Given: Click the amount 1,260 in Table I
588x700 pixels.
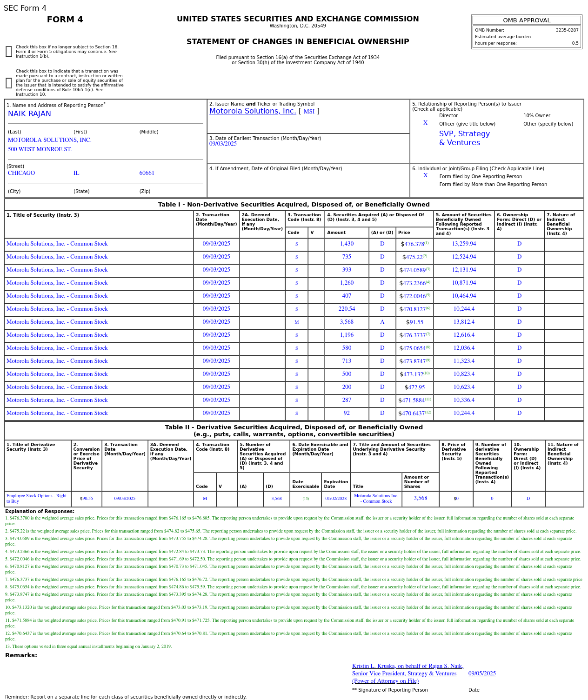Looking at the screenshot, I should click(347, 283).
